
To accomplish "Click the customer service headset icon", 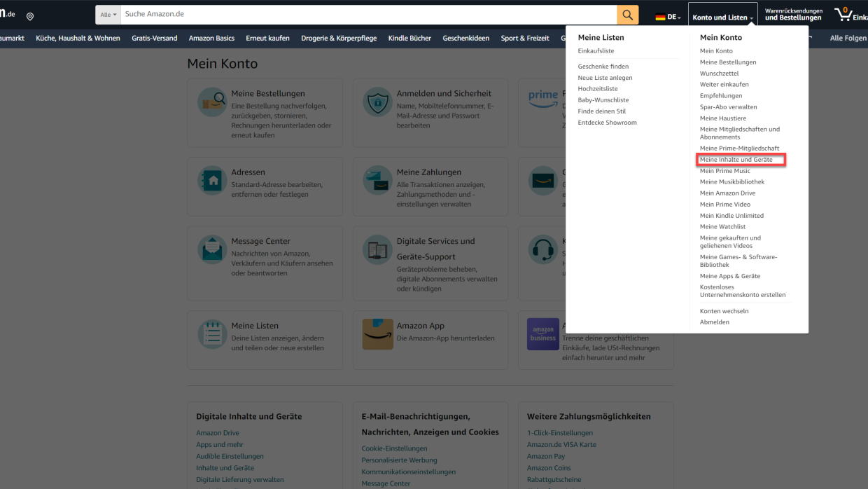I will [542, 250].
